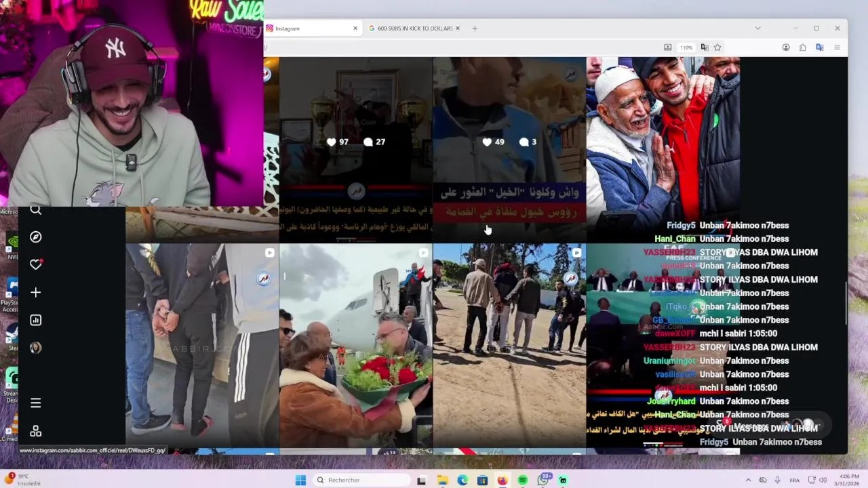The image size is (868, 488).
Task: Open a new browser tab
Action: click(475, 28)
